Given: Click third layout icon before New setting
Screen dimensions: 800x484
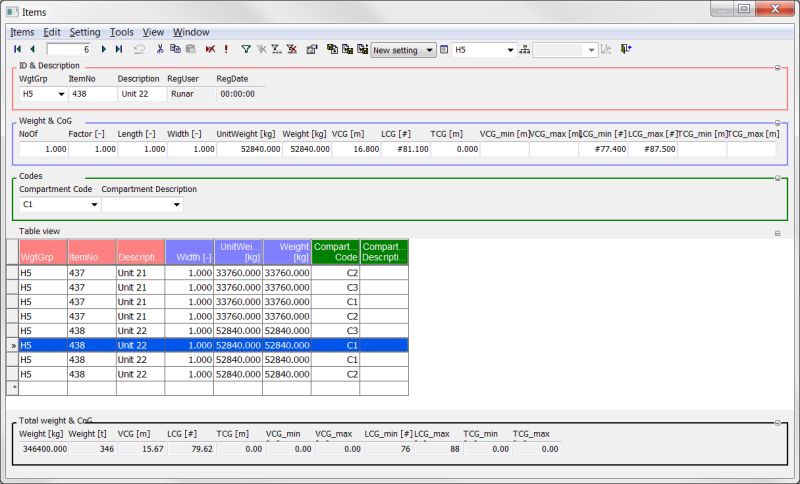Looking at the screenshot, I should pos(363,49).
